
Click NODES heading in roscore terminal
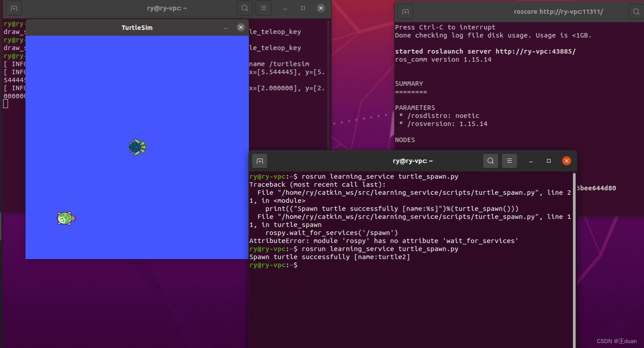coord(405,140)
